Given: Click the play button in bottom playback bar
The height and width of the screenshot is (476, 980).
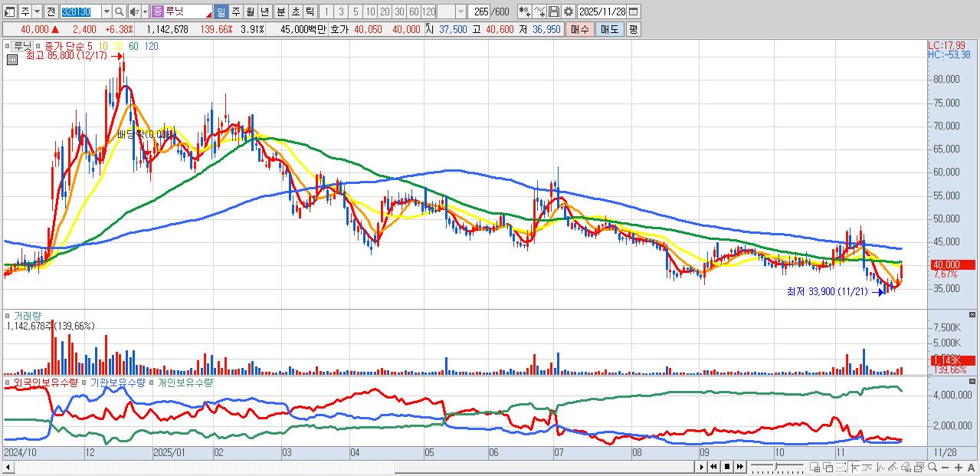Looking at the screenshot, I should coord(702,467).
